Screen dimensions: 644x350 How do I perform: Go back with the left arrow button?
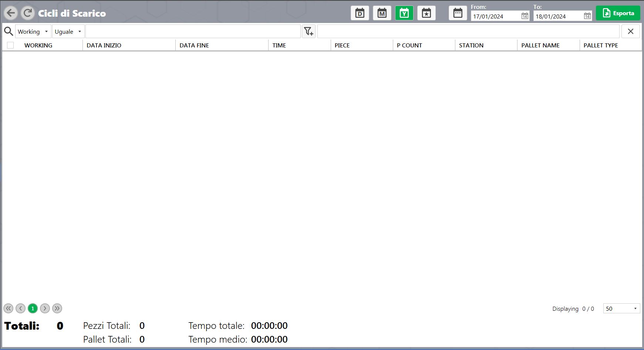coord(11,13)
